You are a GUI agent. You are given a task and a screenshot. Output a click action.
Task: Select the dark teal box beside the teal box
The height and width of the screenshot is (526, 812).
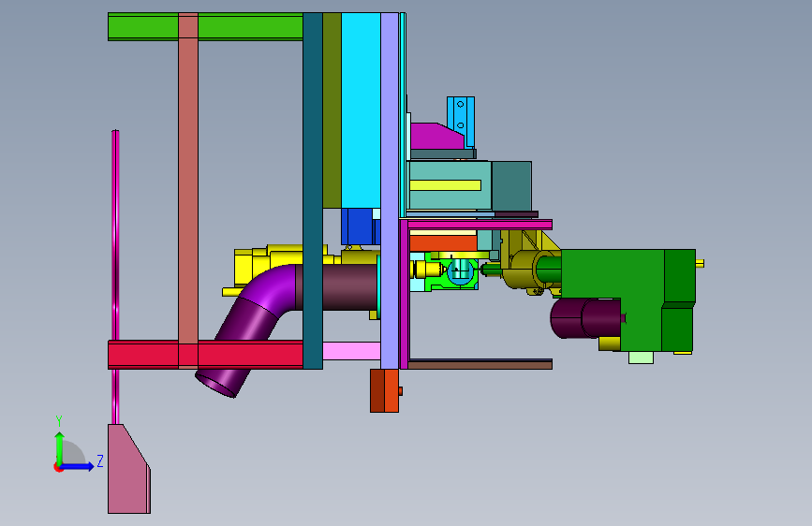click(511, 185)
